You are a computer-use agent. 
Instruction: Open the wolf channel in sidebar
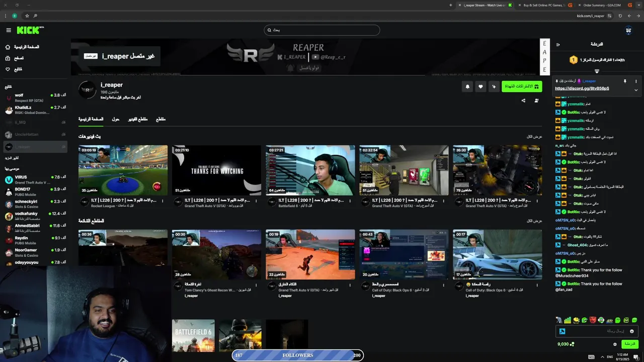tap(35, 98)
